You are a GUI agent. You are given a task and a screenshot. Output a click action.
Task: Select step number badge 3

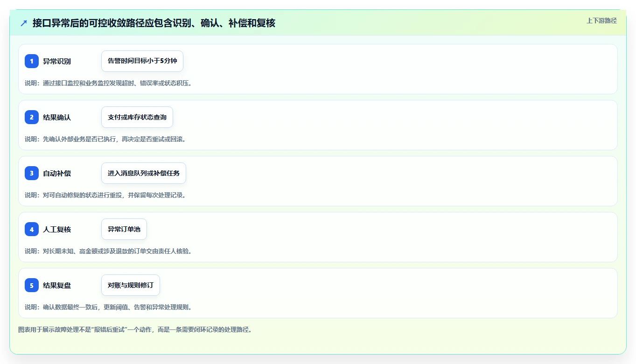pyautogui.click(x=32, y=173)
